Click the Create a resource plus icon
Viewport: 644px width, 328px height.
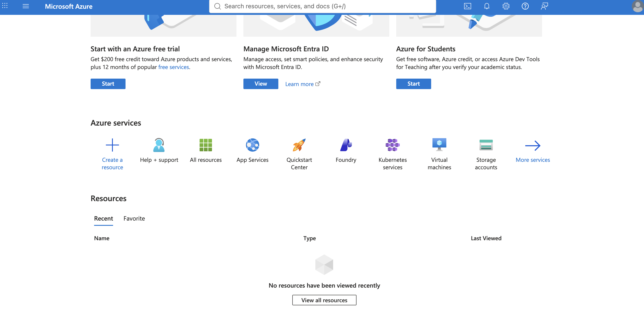(x=112, y=145)
